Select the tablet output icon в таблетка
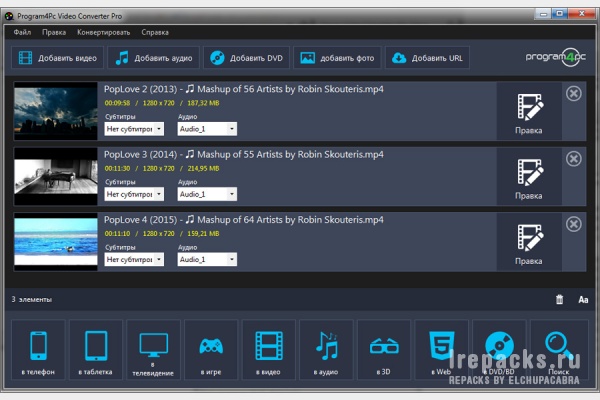 pos(96,349)
